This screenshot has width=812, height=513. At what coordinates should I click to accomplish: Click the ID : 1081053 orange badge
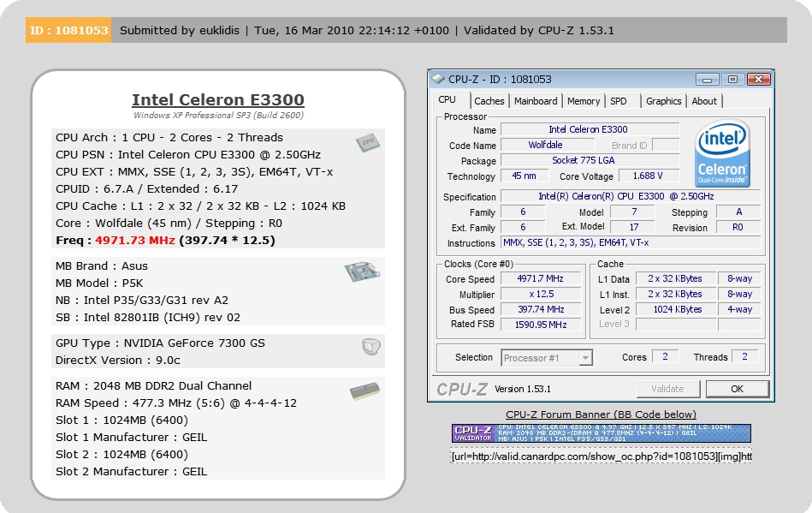(x=68, y=30)
